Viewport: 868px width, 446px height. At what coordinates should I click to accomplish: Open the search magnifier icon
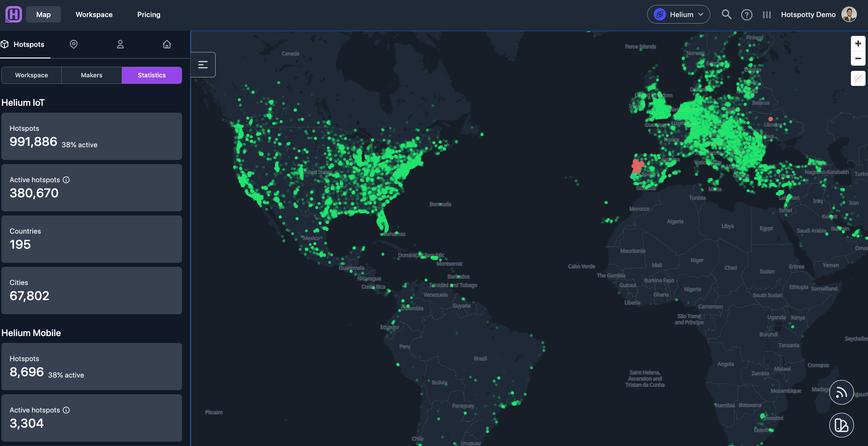click(x=727, y=14)
